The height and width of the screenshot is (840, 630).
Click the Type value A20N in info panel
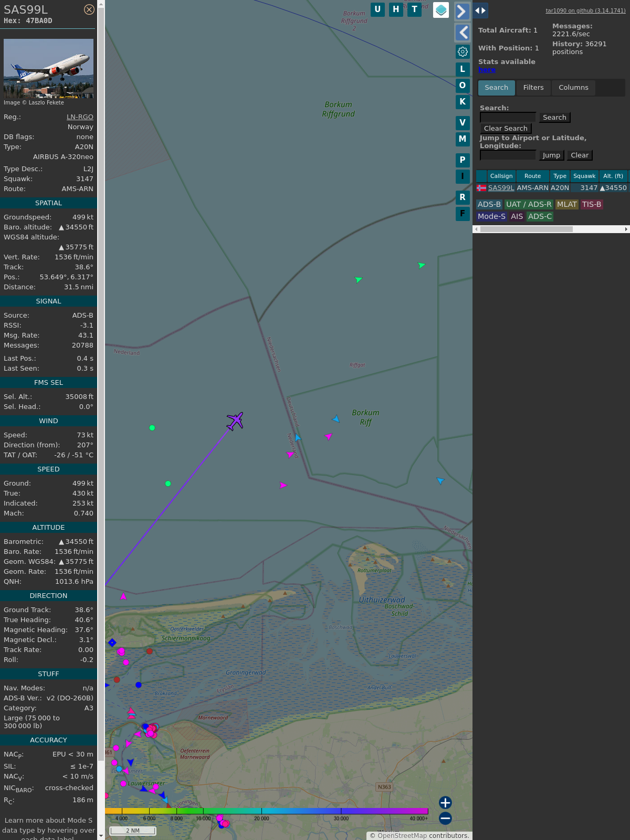point(84,147)
